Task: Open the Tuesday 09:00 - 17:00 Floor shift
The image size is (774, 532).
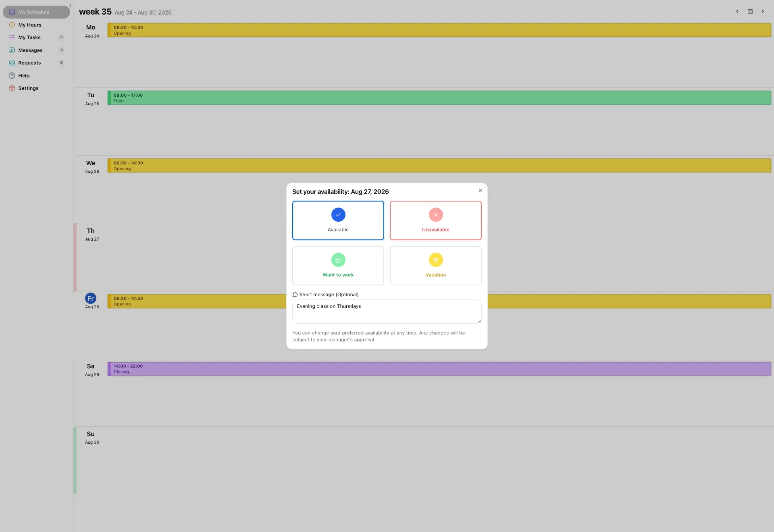Action: coord(439,98)
